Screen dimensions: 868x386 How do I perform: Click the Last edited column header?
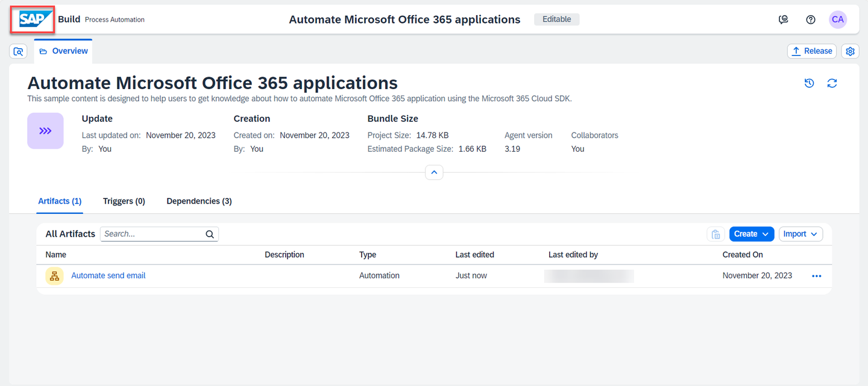pos(475,255)
